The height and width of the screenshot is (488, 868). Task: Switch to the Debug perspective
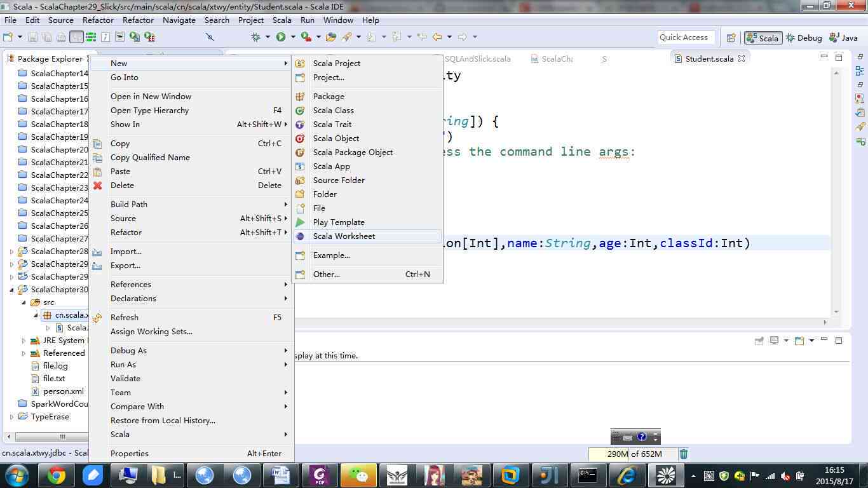coord(804,37)
